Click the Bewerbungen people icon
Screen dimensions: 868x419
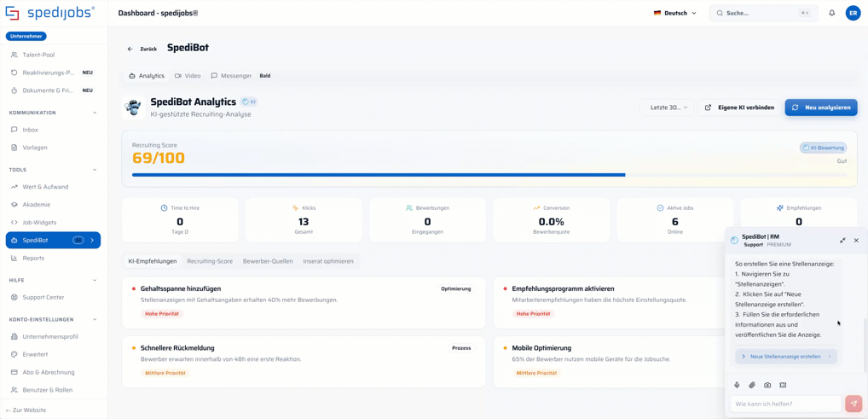pyautogui.click(x=408, y=208)
